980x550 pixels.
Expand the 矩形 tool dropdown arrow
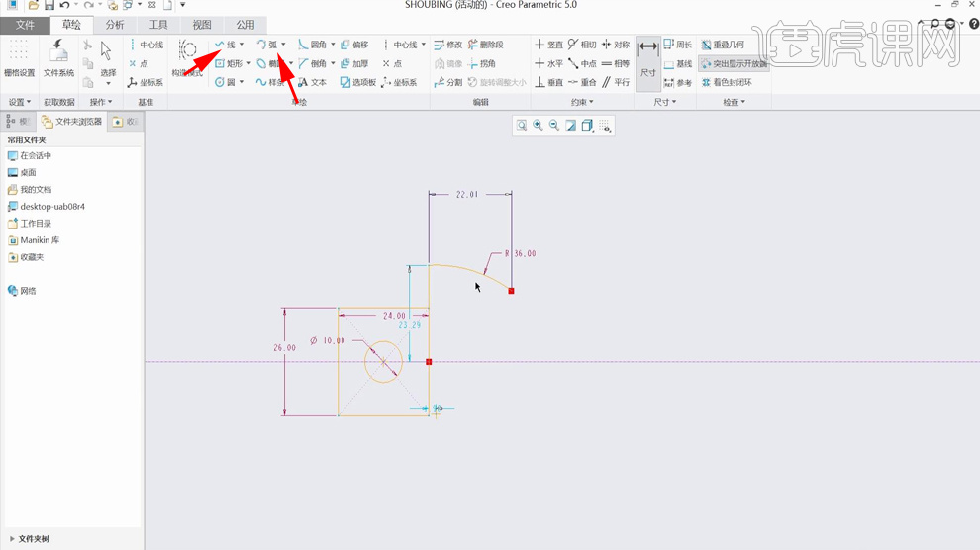click(248, 63)
